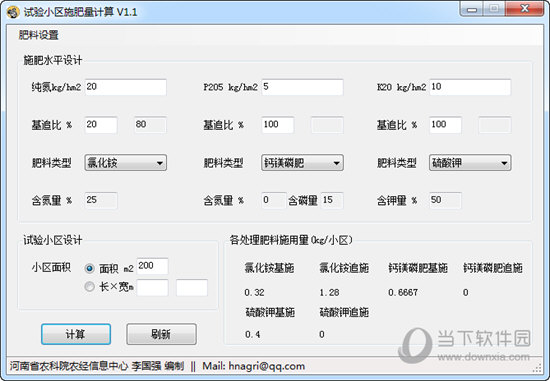Minimize the window
This screenshot has width=550, height=381.
tap(472, 9)
